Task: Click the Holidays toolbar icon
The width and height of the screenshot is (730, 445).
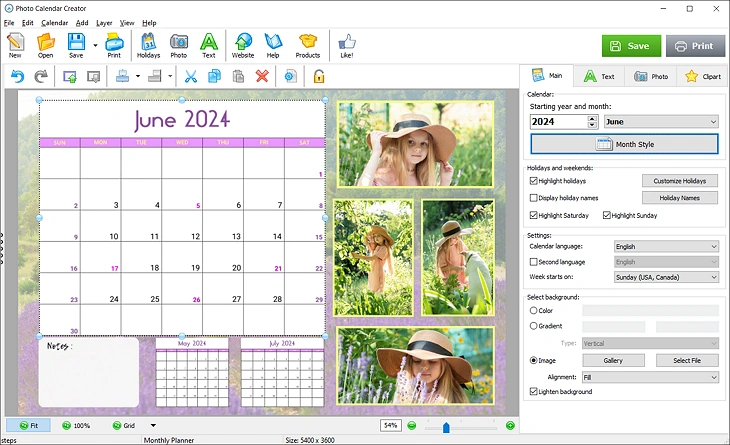Action: pyautogui.click(x=148, y=45)
